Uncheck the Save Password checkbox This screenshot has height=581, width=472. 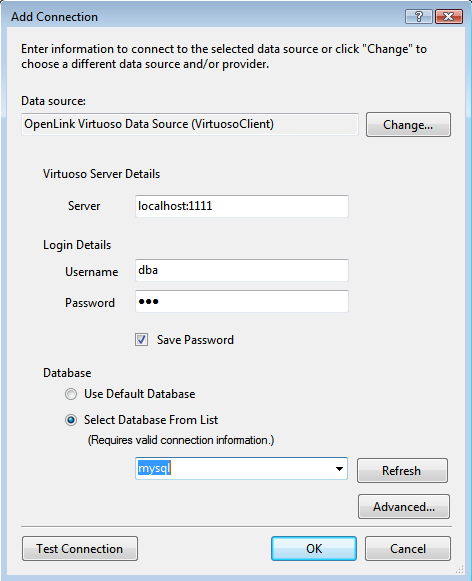142,339
